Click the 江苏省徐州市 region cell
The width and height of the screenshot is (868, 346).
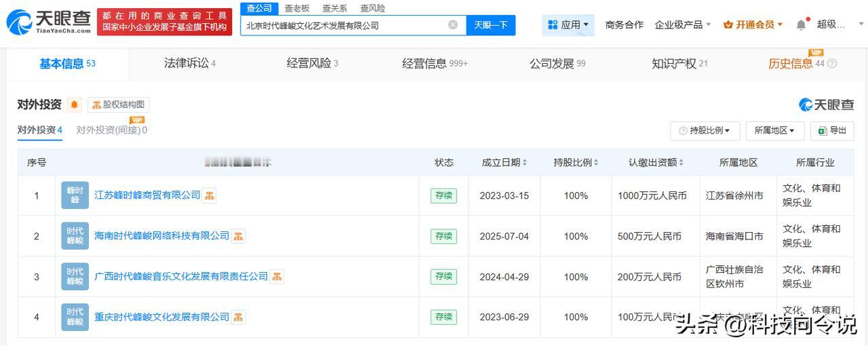point(734,195)
